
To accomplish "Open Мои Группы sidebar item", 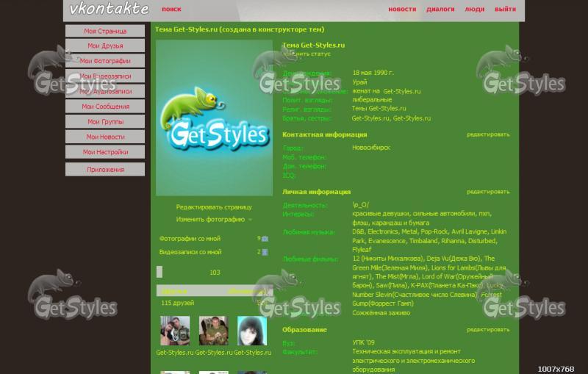I will (105, 121).
